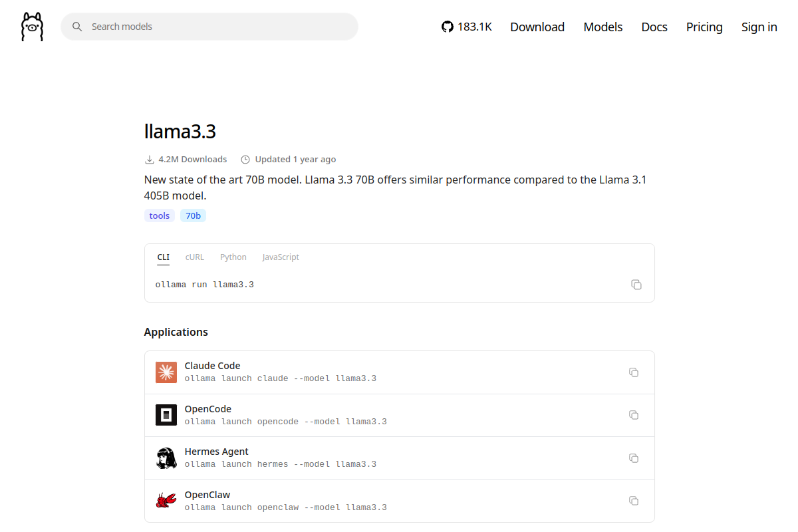Image resolution: width=798 pixels, height=532 pixels.
Task: Focus the Search models field
Action: coord(209,27)
